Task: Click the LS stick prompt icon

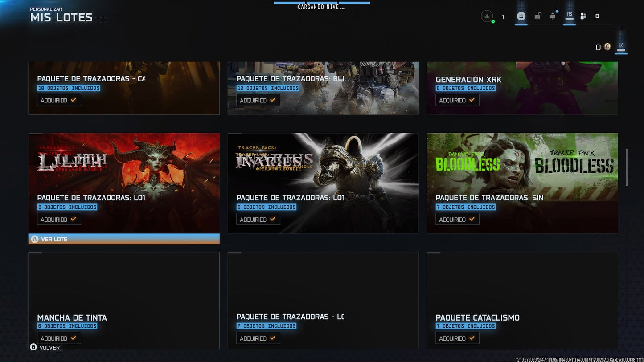Action: [621, 47]
